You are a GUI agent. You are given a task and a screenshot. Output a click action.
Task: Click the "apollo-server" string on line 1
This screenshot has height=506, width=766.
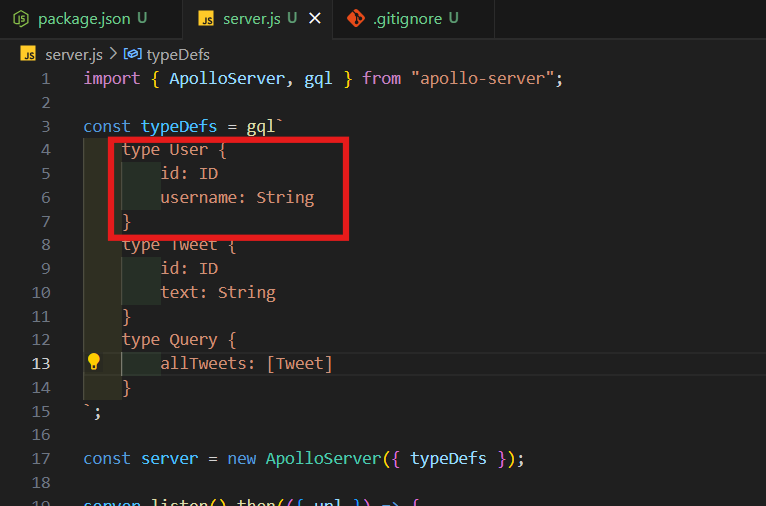482,79
